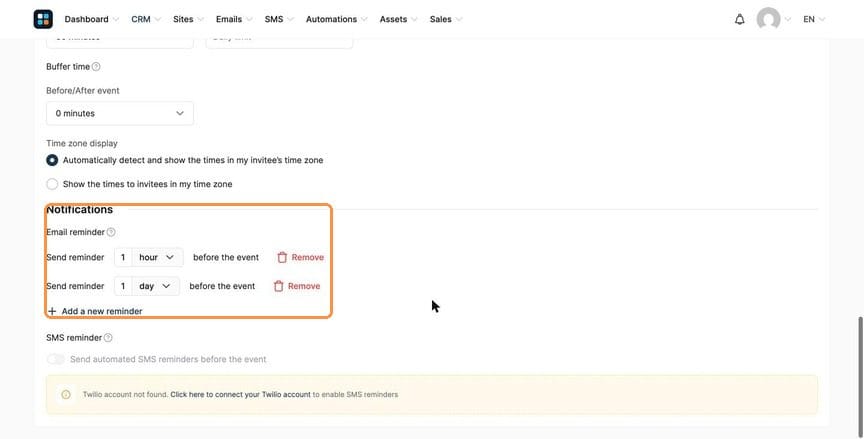Open Sales menu
This screenshot has width=864, height=439.
pyautogui.click(x=446, y=19)
